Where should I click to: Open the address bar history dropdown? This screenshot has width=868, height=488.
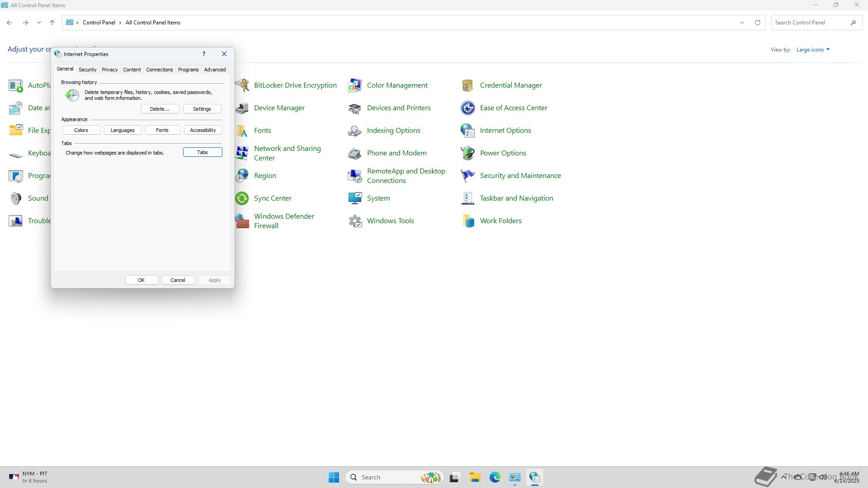[x=742, y=23]
